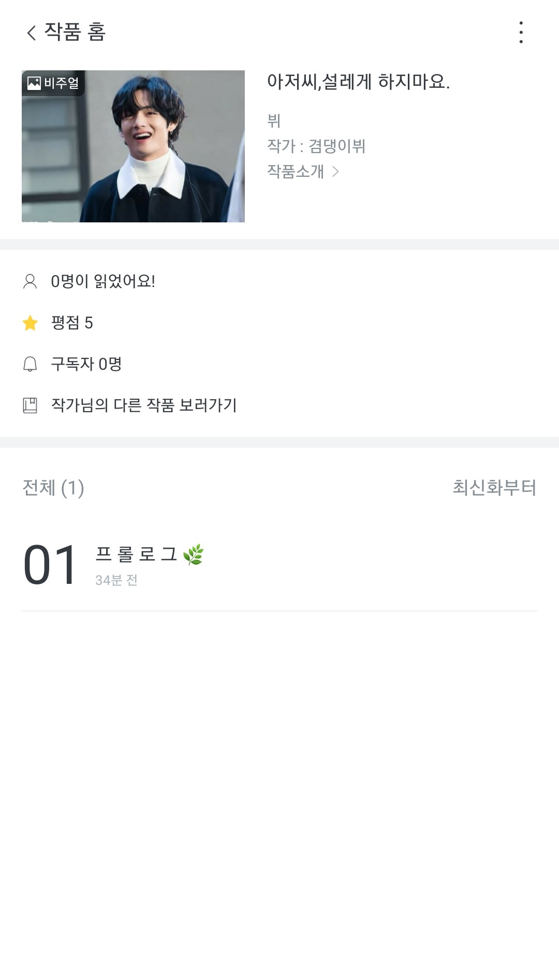Tap the back arrow icon
Viewport: 559px width, 980px height.
(32, 33)
